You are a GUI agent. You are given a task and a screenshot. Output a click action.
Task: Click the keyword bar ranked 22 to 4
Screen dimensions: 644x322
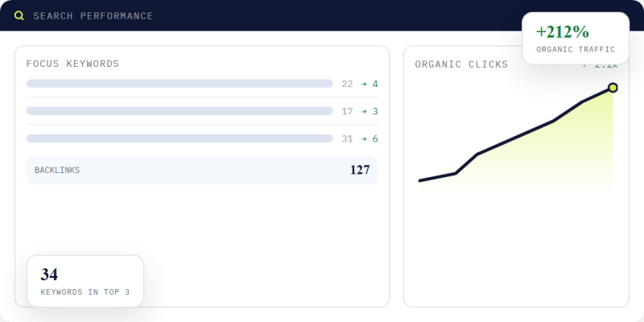(180, 84)
